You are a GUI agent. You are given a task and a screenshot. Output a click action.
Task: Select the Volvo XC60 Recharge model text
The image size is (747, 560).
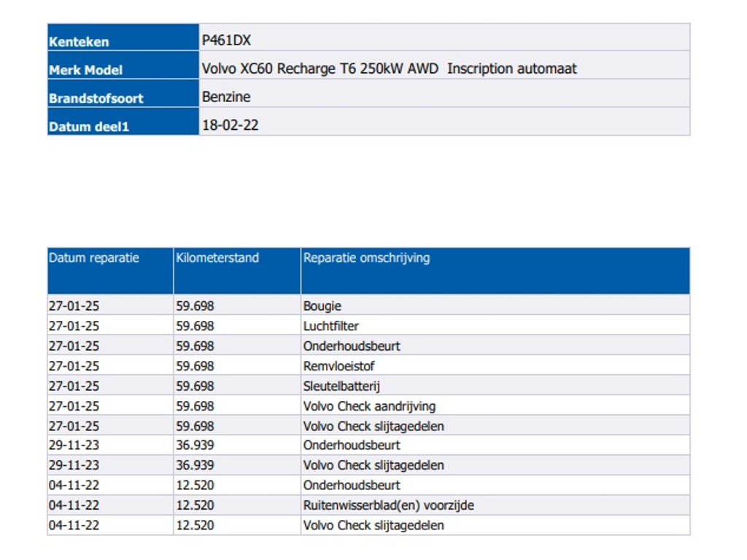(x=389, y=69)
